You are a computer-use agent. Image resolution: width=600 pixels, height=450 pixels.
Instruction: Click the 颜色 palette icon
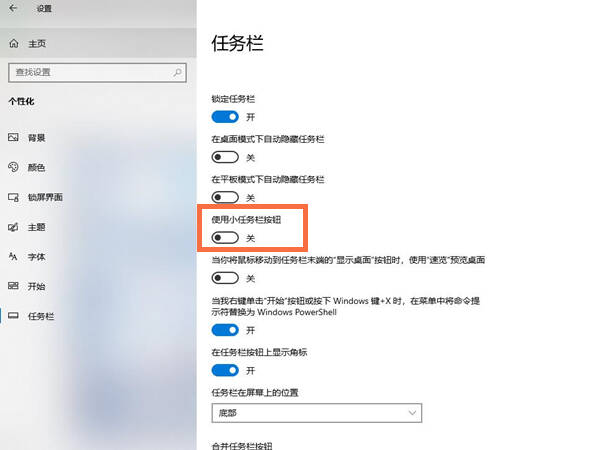tap(13, 167)
